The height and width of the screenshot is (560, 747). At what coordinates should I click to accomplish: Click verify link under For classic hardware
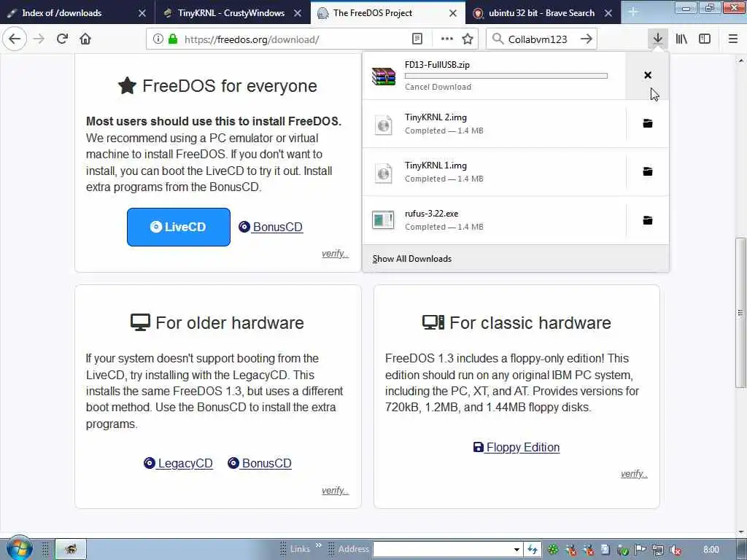click(x=634, y=474)
